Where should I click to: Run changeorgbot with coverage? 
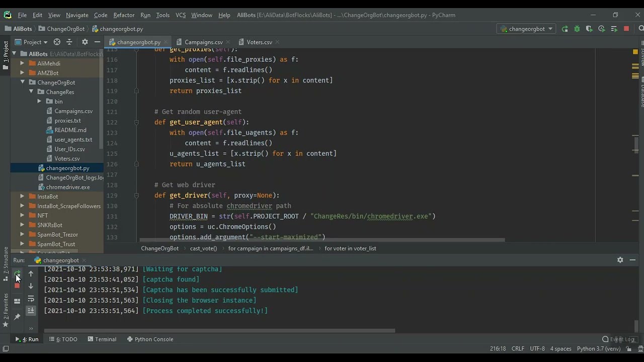pyautogui.click(x=589, y=29)
